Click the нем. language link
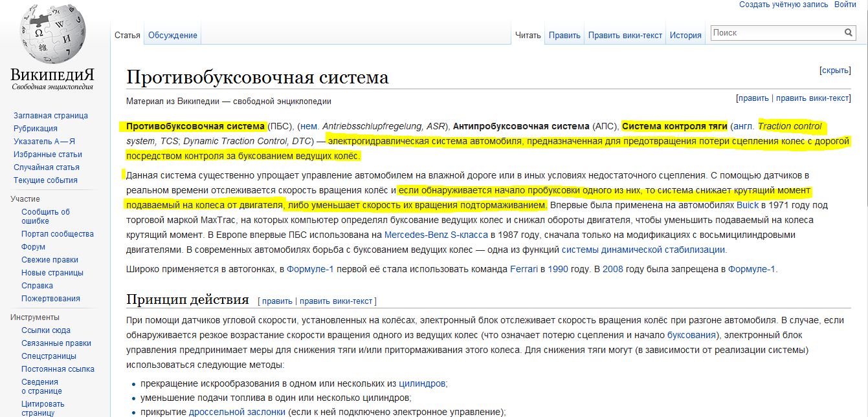The height and width of the screenshot is (417, 868). pyautogui.click(x=309, y=126)
